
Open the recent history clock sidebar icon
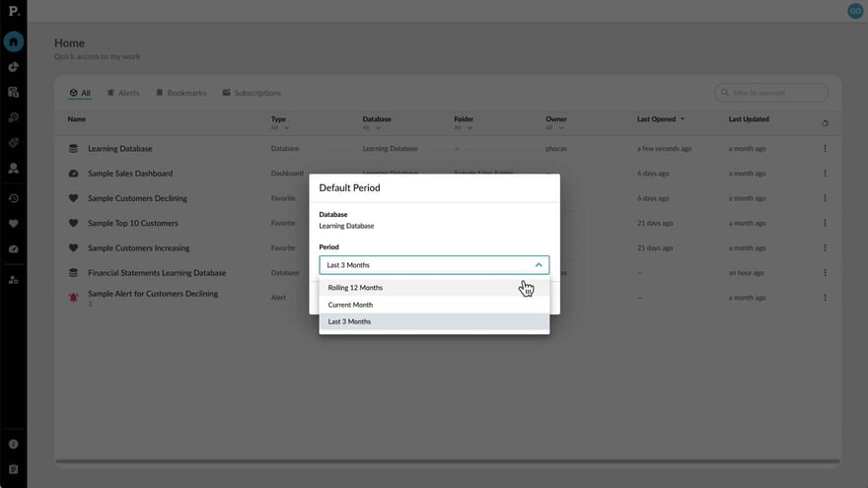(x=13, y=198)
